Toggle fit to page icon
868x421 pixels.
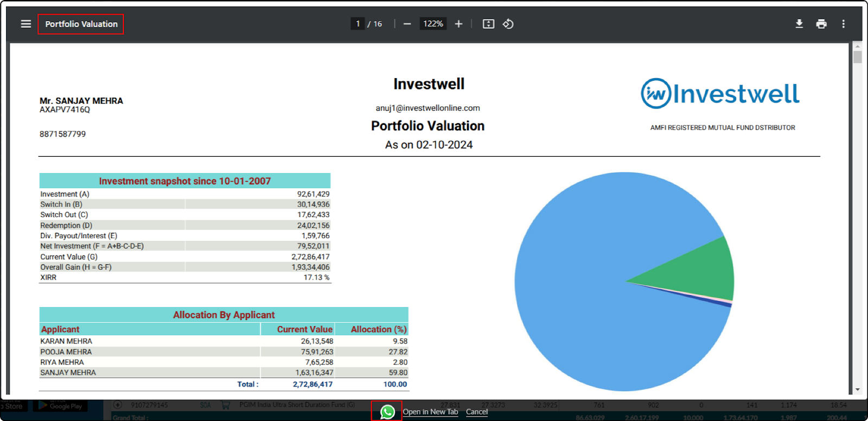[x=488, y=24]
